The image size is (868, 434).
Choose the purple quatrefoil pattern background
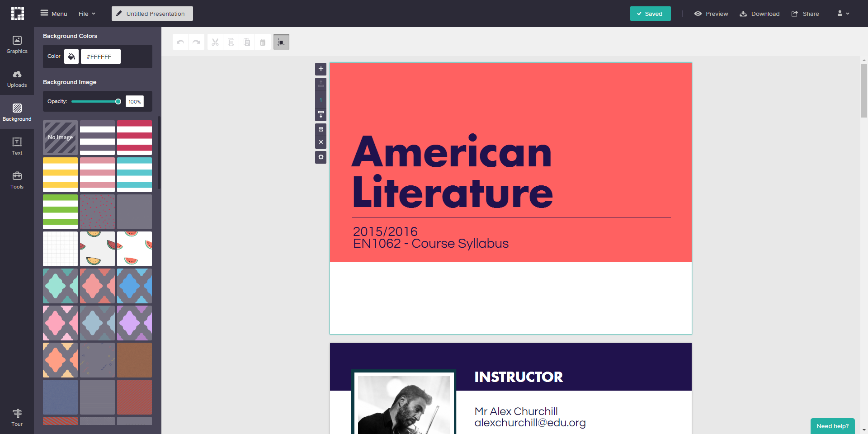coord(135,323)
